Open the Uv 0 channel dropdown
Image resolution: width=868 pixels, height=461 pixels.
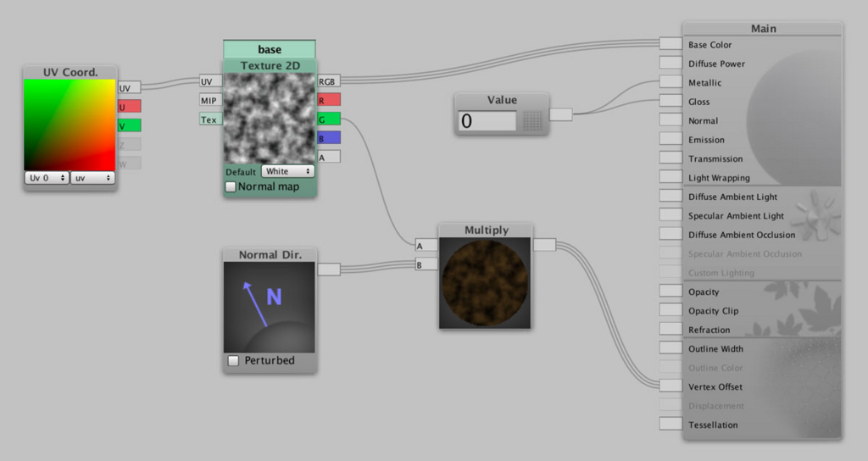pos(47,178)
